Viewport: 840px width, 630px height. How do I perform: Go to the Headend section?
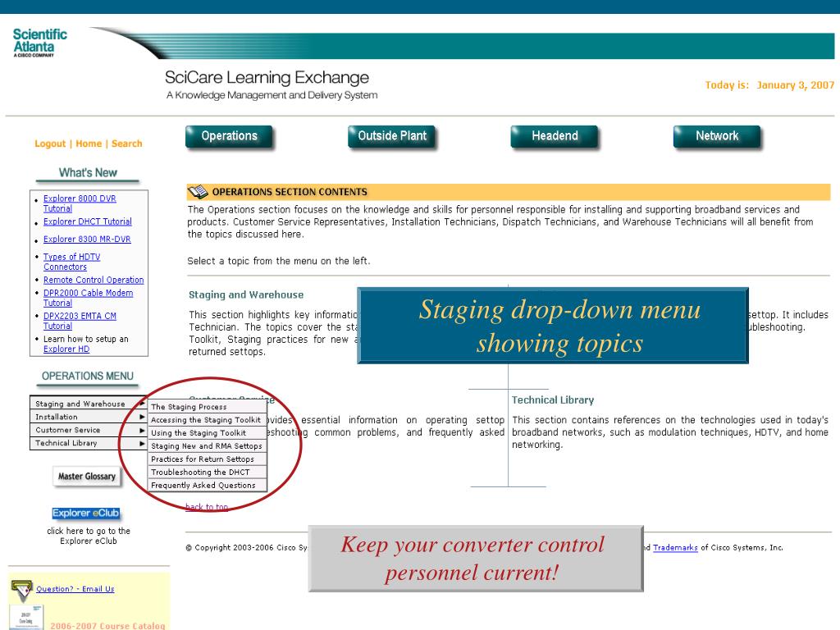(x=555, y=136)
